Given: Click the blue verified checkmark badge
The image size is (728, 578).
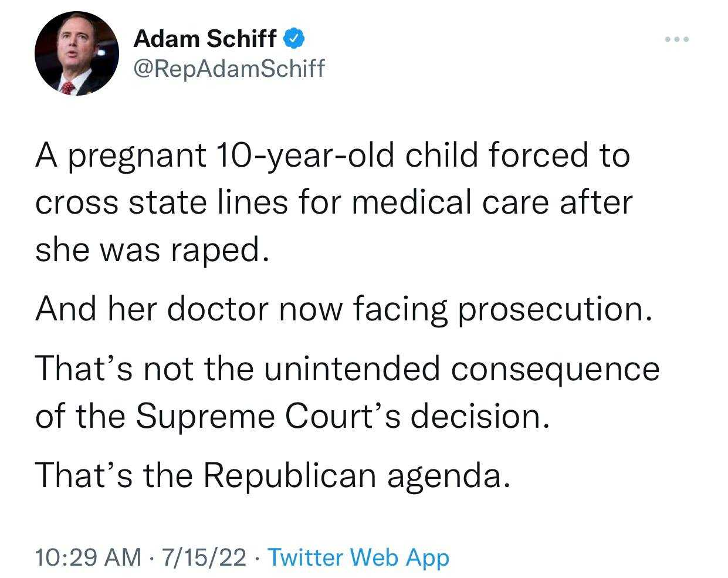Looking at the screenshot, I should (293, 39).
